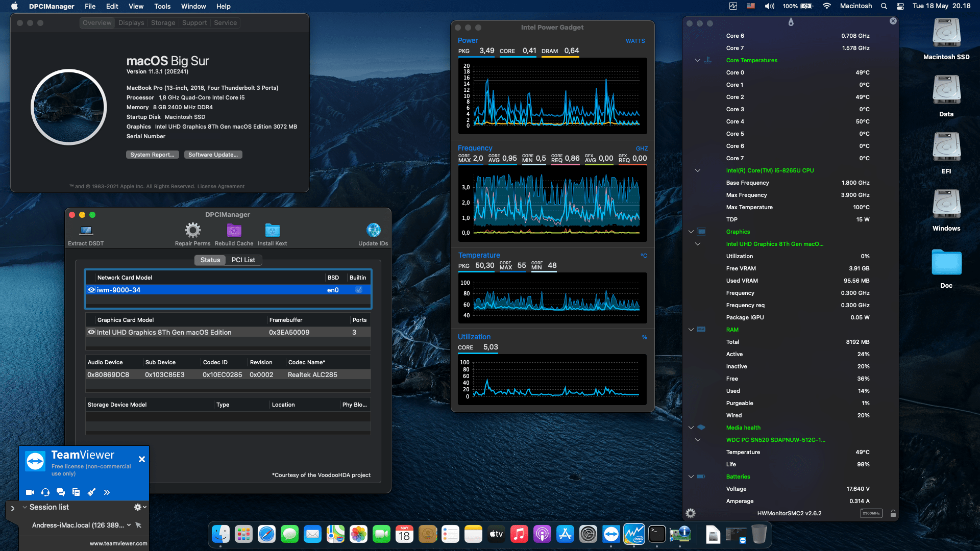Click the Software Update... button
Image resolution: width=980 pixels, height=551 pixels.
coord(213,155)
